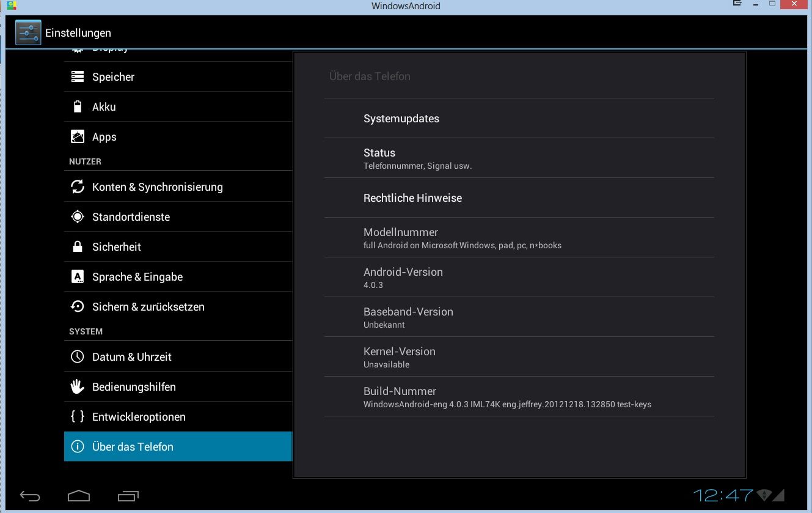Click the location icon beside Standortdienste
Screen dimensions: 812x513
[x=78, y=216]
